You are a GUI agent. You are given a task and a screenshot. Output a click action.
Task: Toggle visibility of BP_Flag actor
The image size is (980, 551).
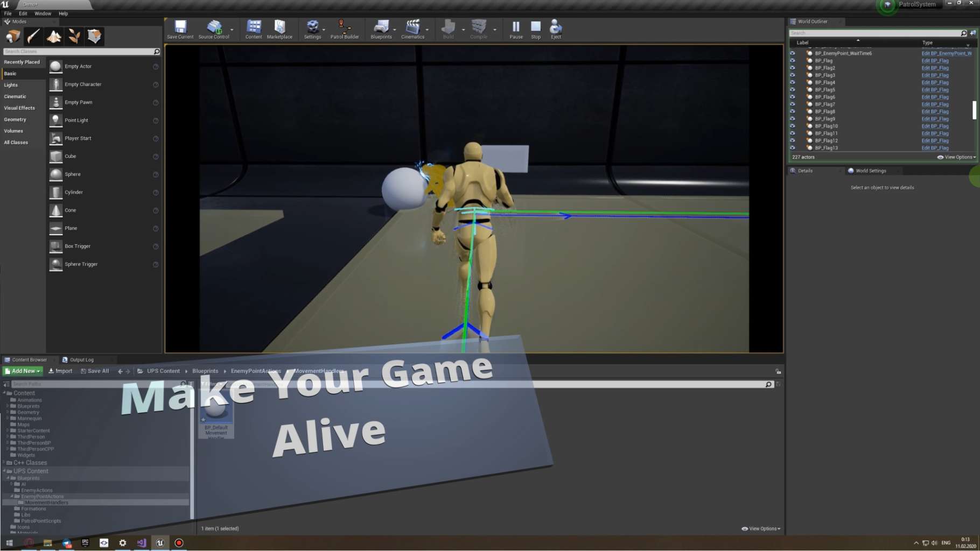(x=792, y=61)
